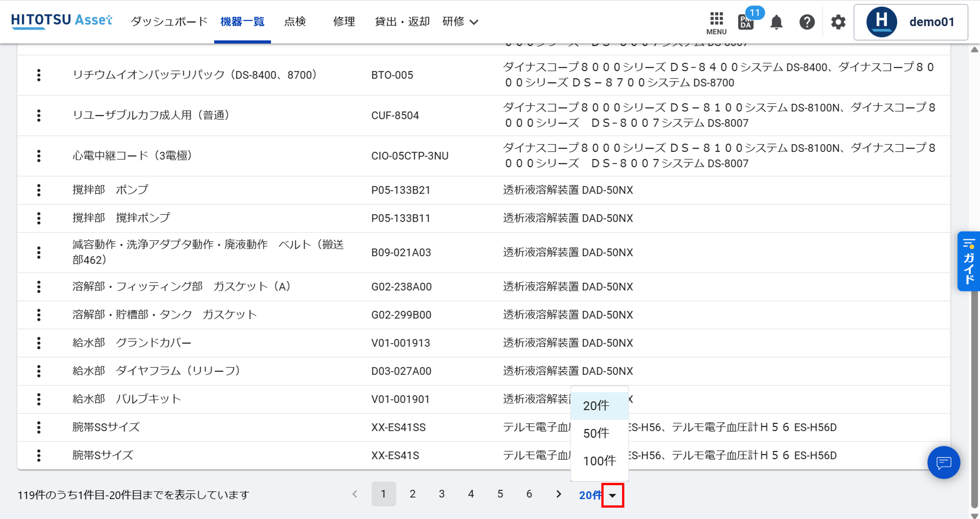The image size is (980, 519).
Task: Click part number BTO-005
Action: (x=392, y=75)
